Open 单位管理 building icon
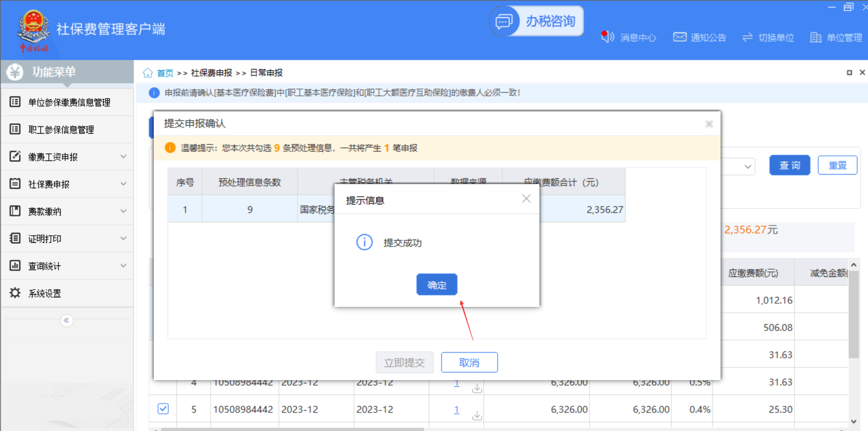The height and width of the screenshot is (431, 868). click(815, 37)
